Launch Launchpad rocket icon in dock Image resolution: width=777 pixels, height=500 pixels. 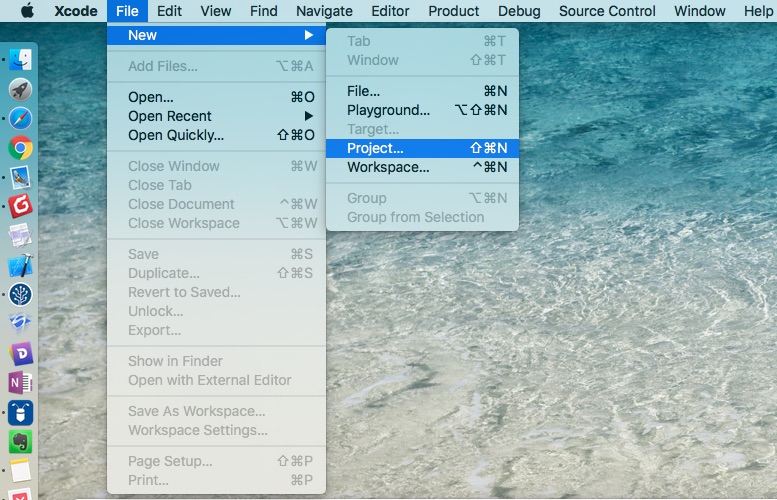coord(20,90)
